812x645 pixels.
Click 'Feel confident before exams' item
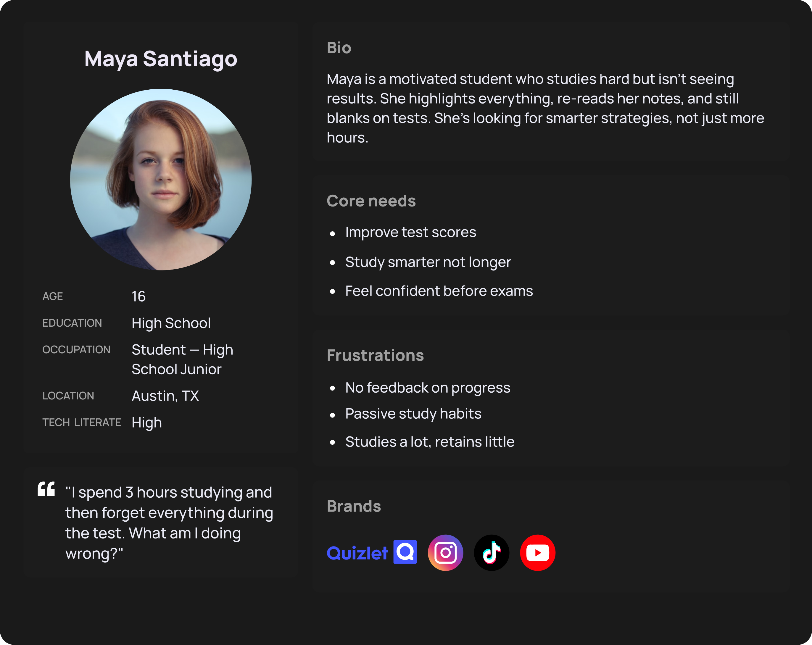click(439, 291)
